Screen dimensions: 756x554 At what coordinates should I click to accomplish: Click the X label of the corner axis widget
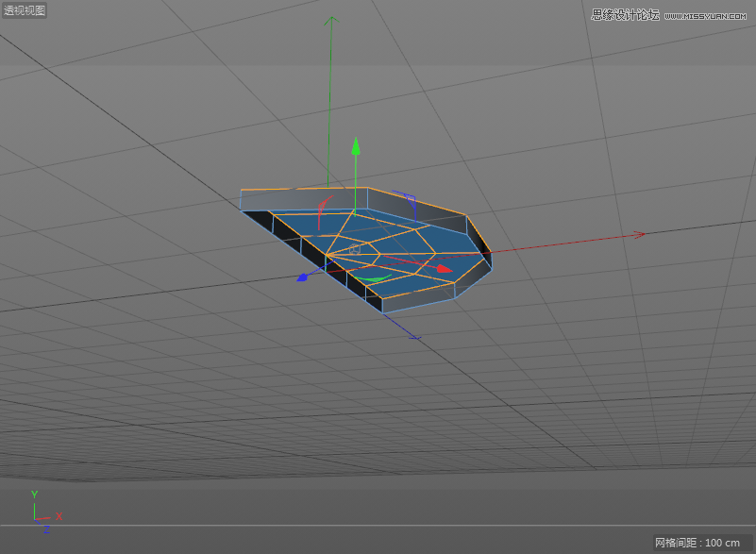59,515
